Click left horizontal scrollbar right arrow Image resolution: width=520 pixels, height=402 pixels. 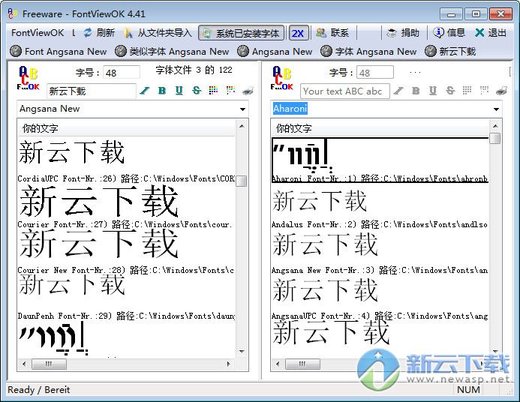tap(228, 364)
